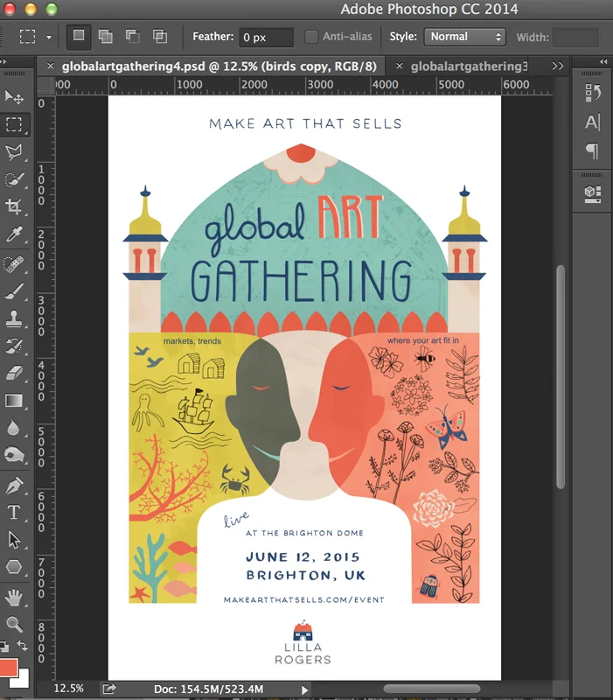Swap foreground and background colors
This screenshot has height=700, width=613.
pyautogui.click(x=23, y=646)
